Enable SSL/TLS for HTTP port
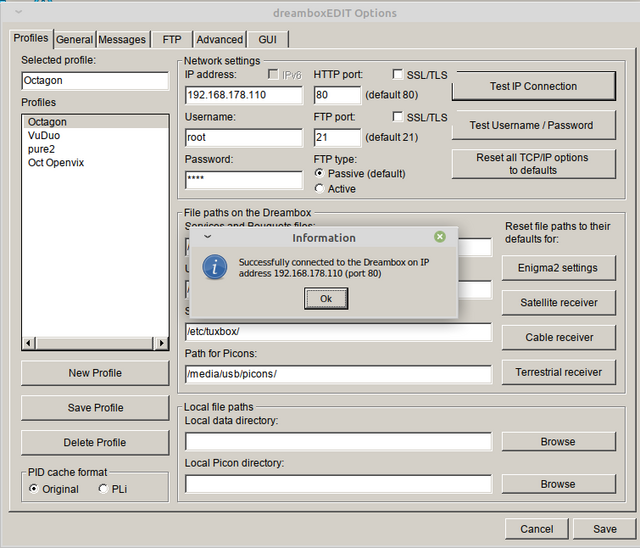 click(397, 74)
